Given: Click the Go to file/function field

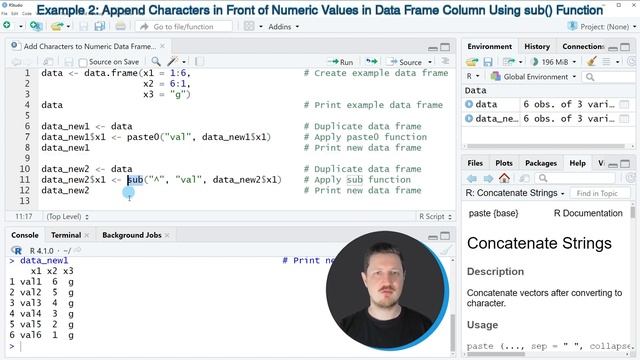Looking at the screenshot, I should (184, 27).
